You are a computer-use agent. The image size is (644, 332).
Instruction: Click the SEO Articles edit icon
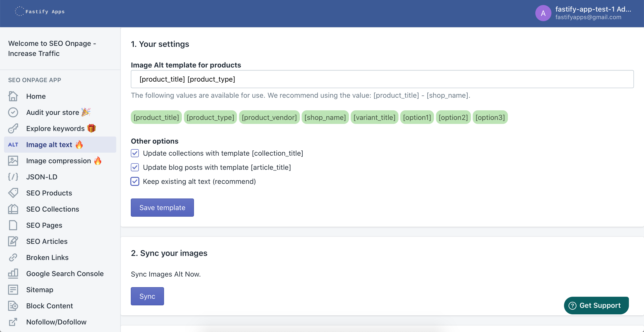coord(13,241)
